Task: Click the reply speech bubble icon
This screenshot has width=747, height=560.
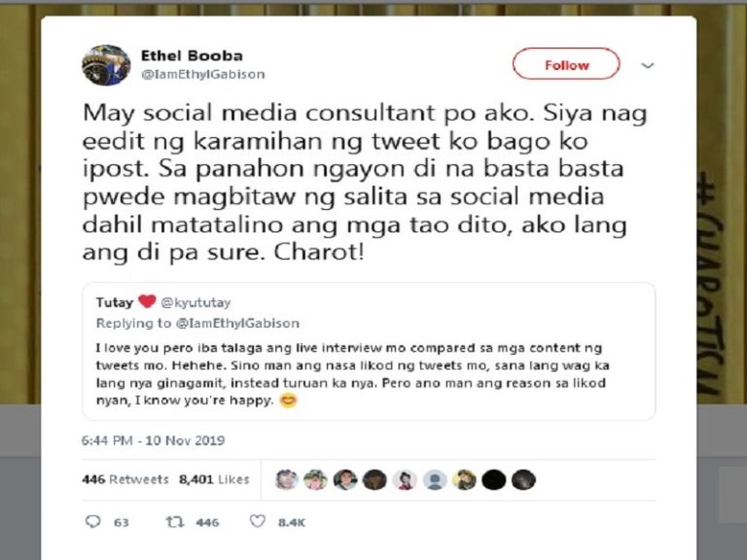Action: (x=93, y=521)
